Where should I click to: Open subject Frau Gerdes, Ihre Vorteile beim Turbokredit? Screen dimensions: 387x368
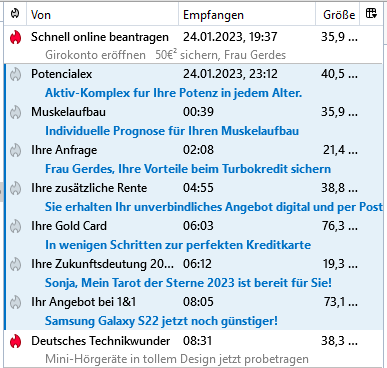pos(188,169)
